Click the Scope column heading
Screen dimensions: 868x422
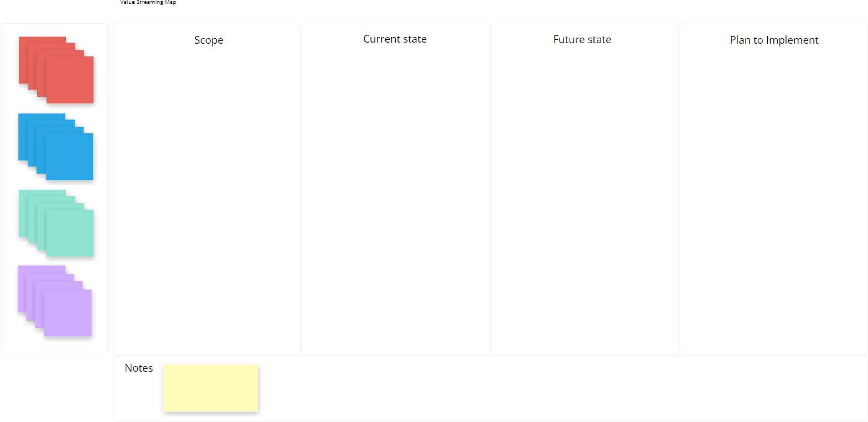pyautogui.click(x=209, y=40)
